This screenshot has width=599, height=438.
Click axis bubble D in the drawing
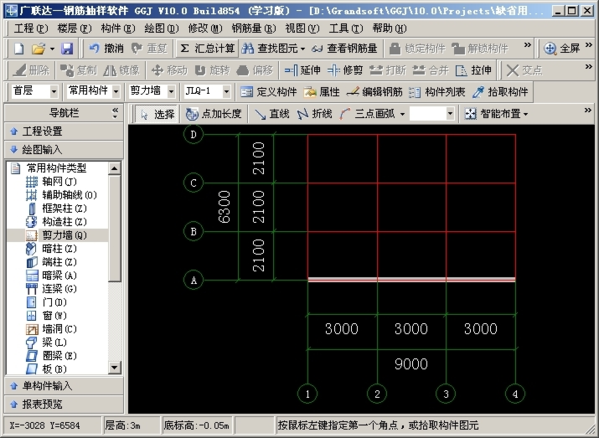tap(193, 134)
